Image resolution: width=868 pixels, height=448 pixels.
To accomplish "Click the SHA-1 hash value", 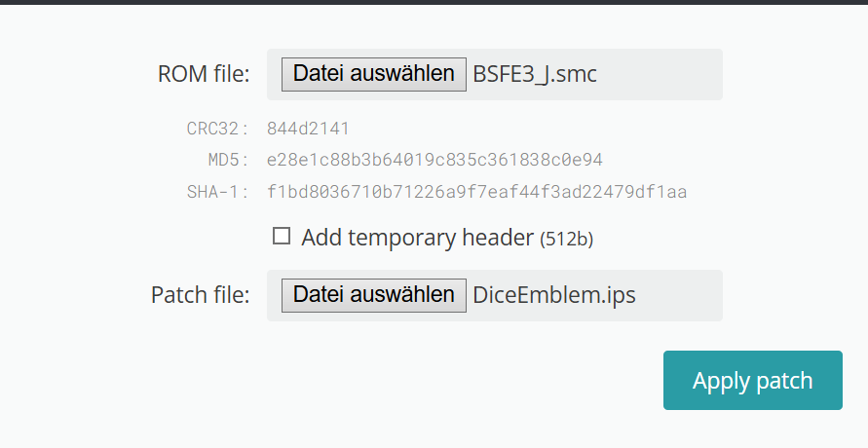I will (x=476, y=192).
